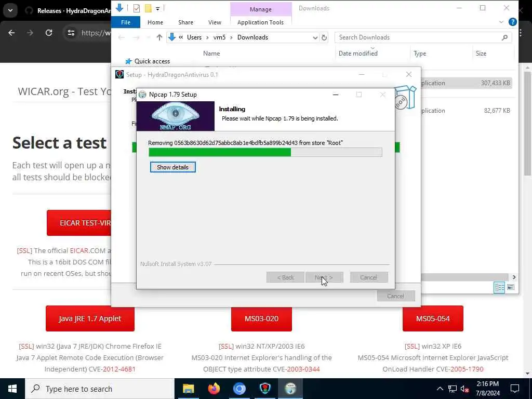
Task: Click Users in the address breadcrumb
Action: pos(194,37)
